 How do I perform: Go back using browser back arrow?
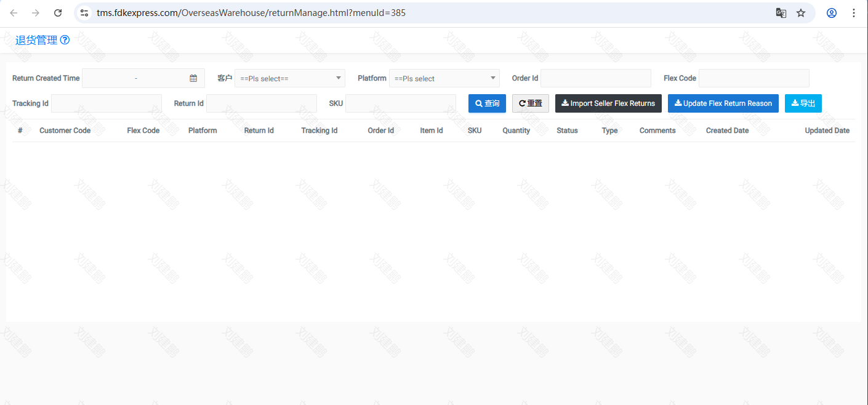pyautogui.click(x=14, y=13)
